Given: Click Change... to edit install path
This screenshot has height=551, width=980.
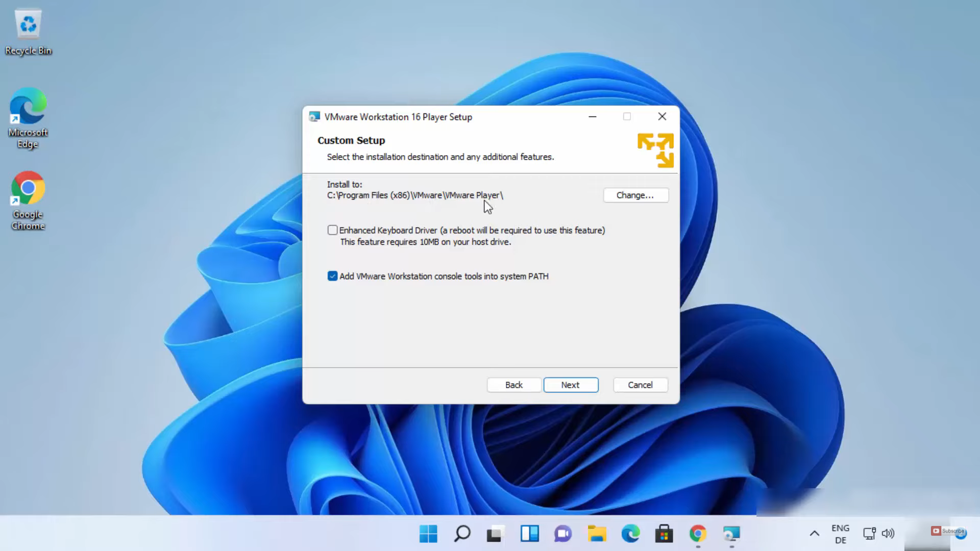Looking at the screenshot, I should (635, 195).
